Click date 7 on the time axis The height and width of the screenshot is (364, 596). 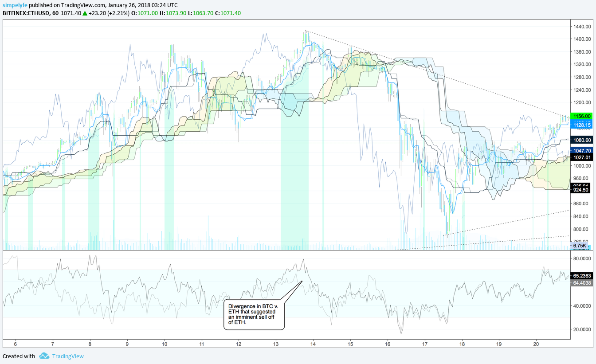pyautogui.click(x=53, y=344)
